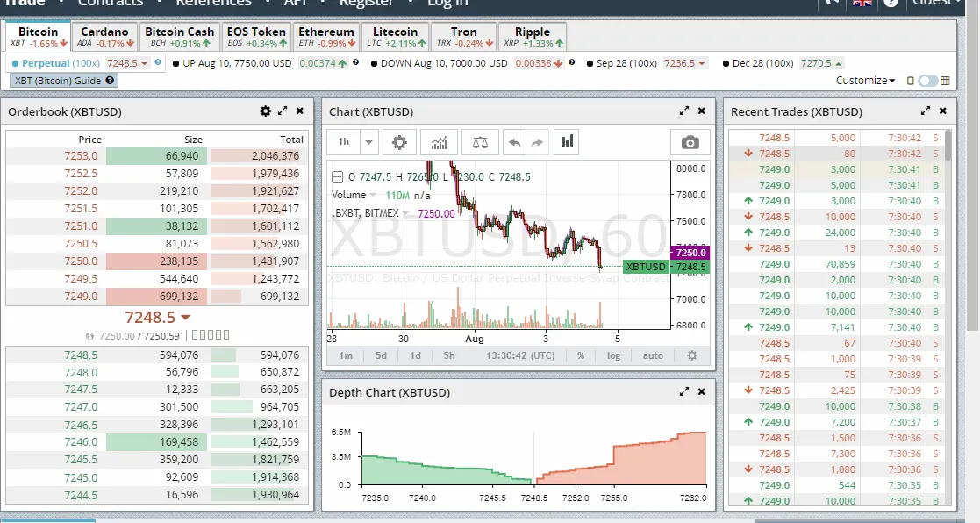This screenshot has height=523, width=980.
Task: Open the indicators tool in chart toolbar
Action: pyautogui.click(x=440, y=142)
